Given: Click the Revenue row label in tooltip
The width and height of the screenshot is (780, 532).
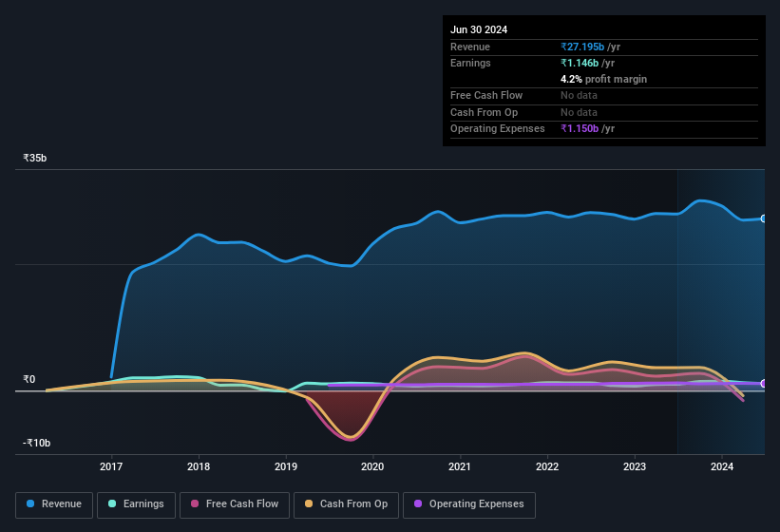Looking at the screenshot, I should tap(470, 47).
